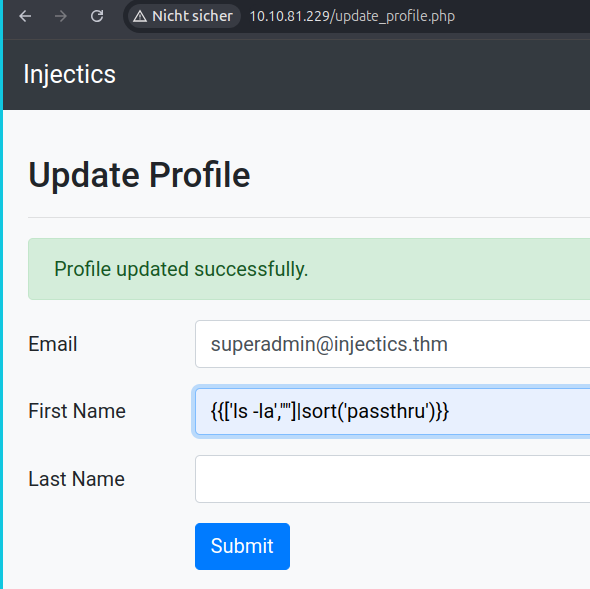Image resolution: width=590 pixels, height=589 pixels.
Task: Focus the Email input field
Action: click(392, 344)
